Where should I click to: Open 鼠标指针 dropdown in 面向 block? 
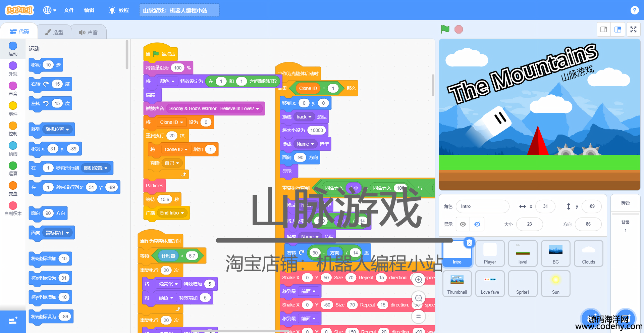[57, 233]
